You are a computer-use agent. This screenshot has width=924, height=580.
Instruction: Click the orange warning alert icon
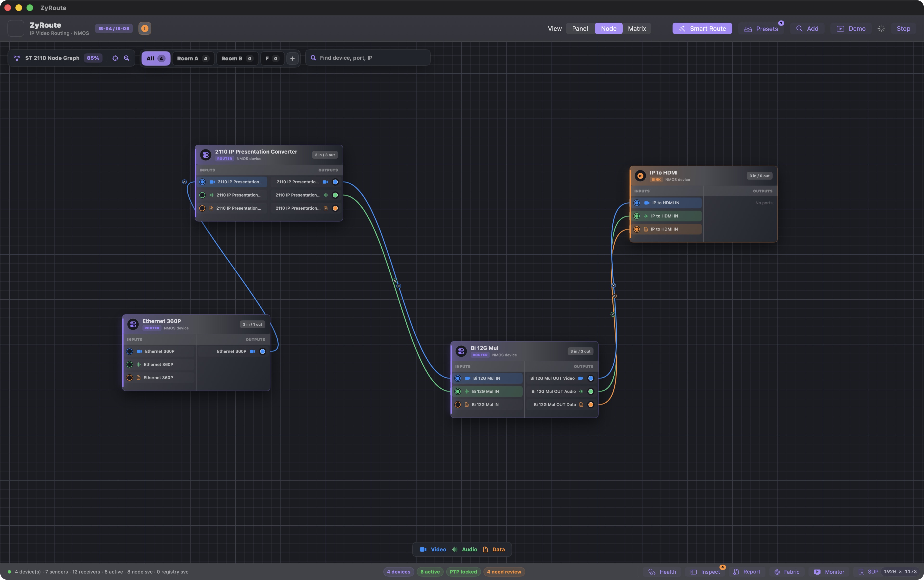pyautogui.click(x=145, y=28)
